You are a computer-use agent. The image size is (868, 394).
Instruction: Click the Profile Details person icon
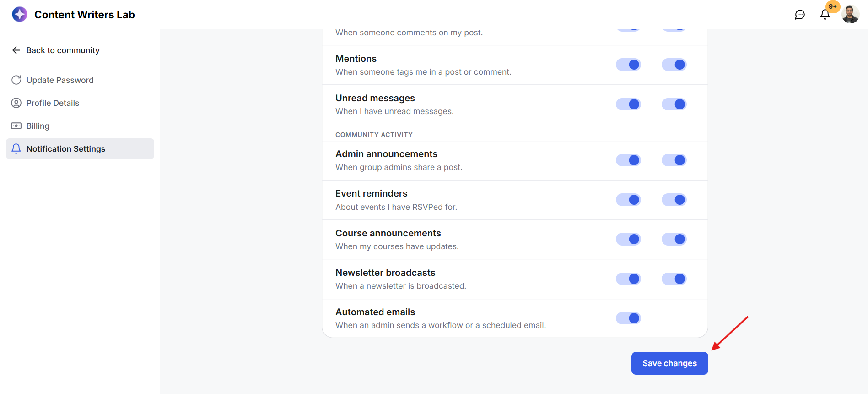(x=16, y=103)
